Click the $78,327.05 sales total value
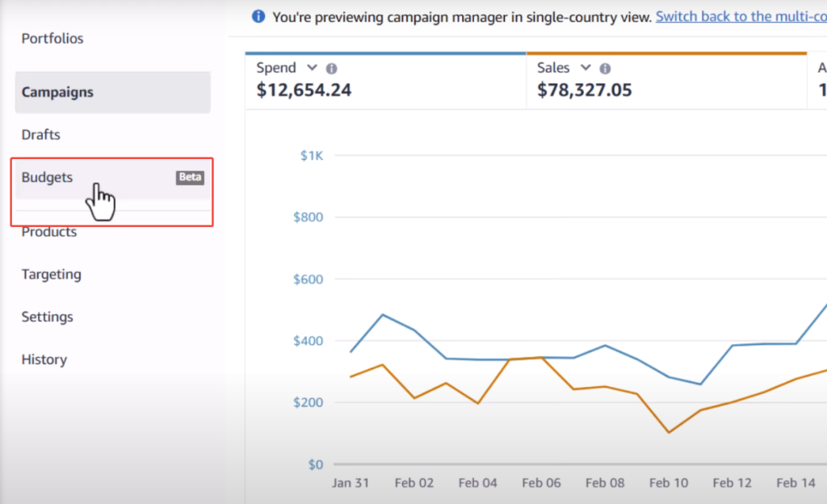 click(585, 90)
